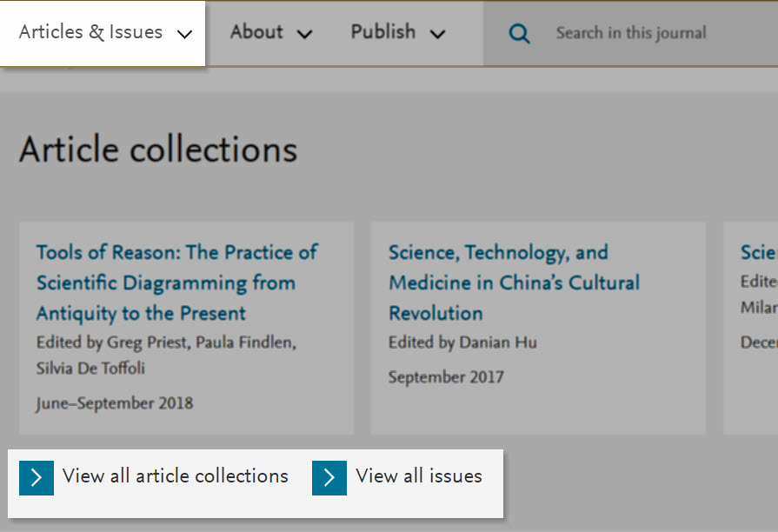778x532 pixels.
Task: Click the blue arrow beside View all article collections
Action: (x=35, y=476)
